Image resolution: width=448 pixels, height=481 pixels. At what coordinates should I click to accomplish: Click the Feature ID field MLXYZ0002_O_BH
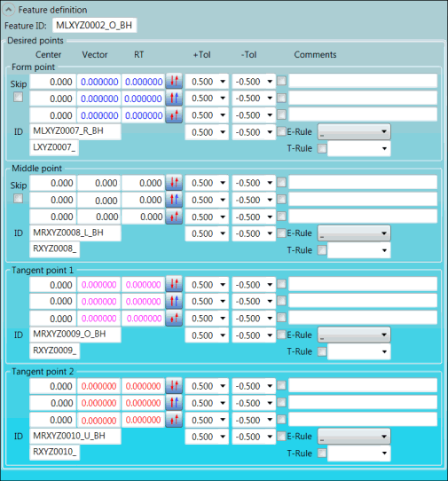coord(94,25)
